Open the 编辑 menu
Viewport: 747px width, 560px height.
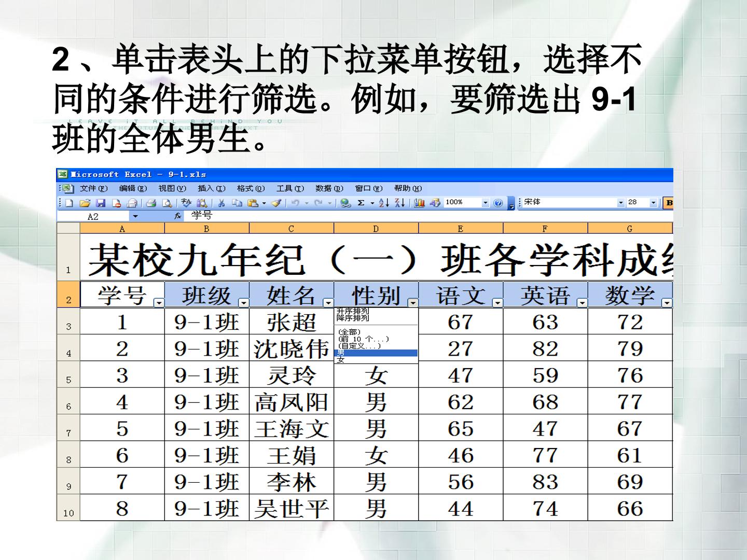coord(133,188)
